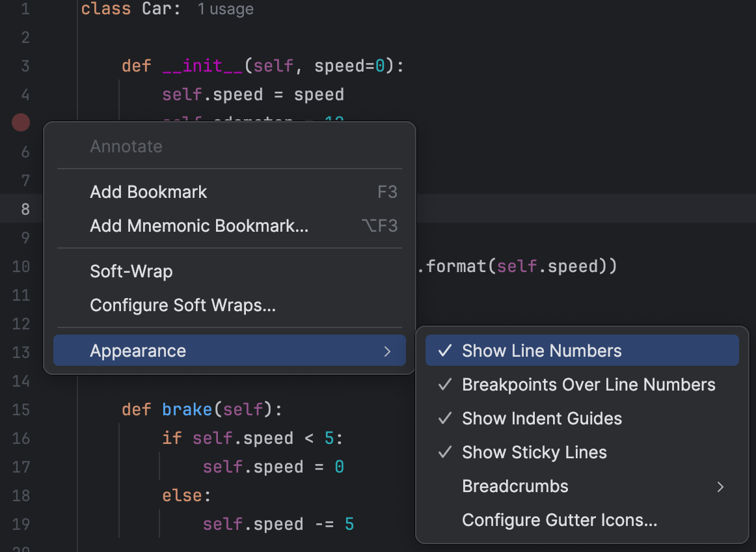
Task: Expand the Appearance submenu
Action: (138, 350)
